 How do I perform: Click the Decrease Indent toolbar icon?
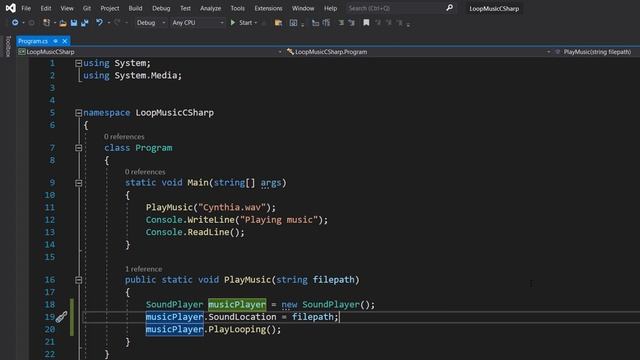(x=315, y=23)
